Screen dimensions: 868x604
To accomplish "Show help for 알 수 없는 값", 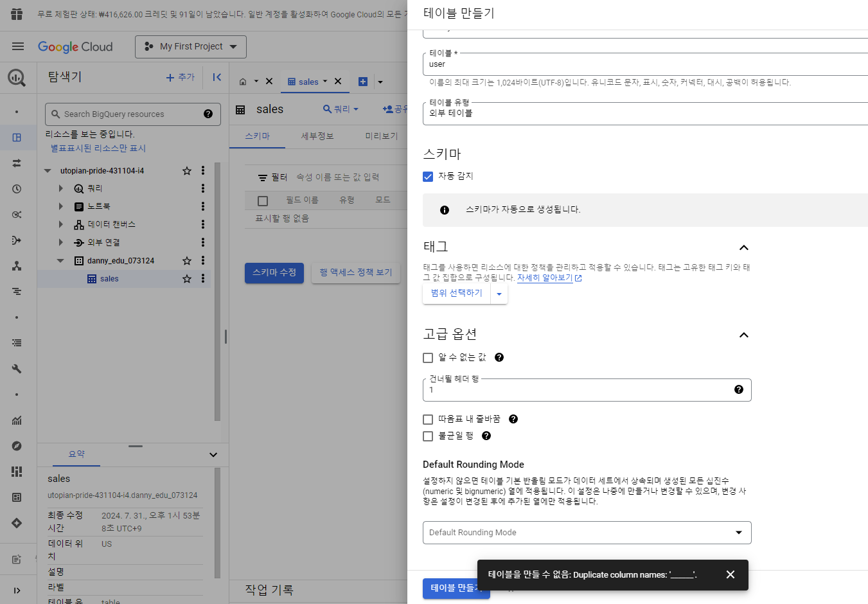I will (x=499, y=357).
